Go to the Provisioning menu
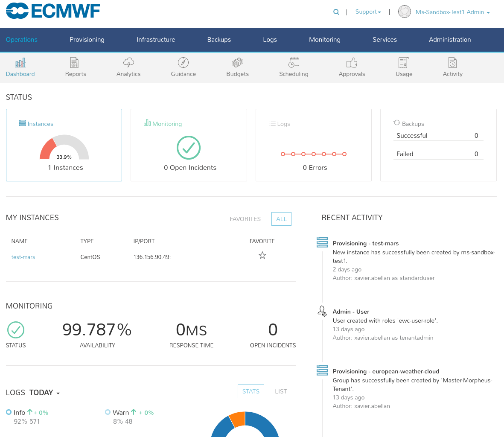504x437 pixels. tap(87, 40)
